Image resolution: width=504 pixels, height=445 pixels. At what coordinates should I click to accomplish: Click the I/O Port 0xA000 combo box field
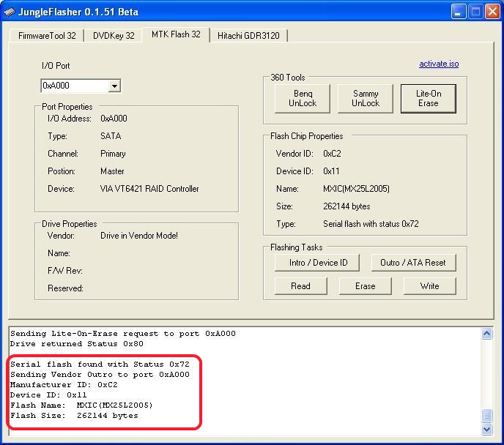(81, 86)
